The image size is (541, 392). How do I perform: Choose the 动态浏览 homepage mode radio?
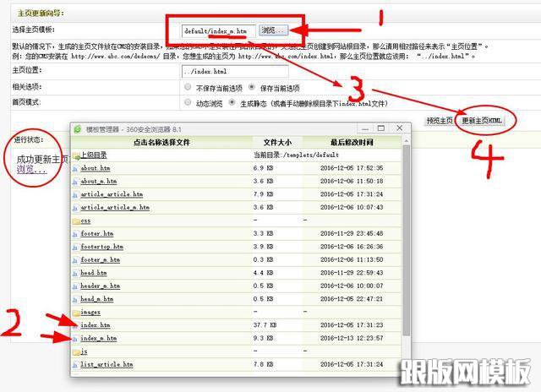click(188, 103)
